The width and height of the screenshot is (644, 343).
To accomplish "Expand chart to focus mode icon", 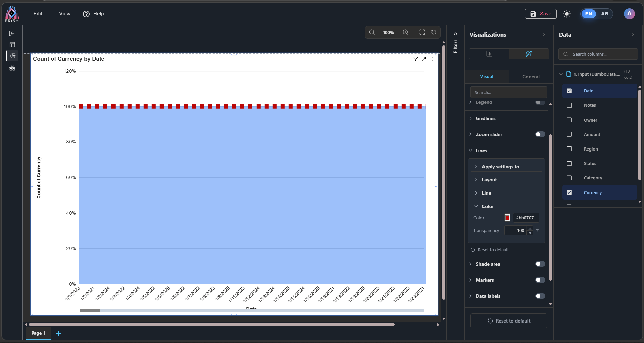I will pyautogui.click(x=424, y=59).
